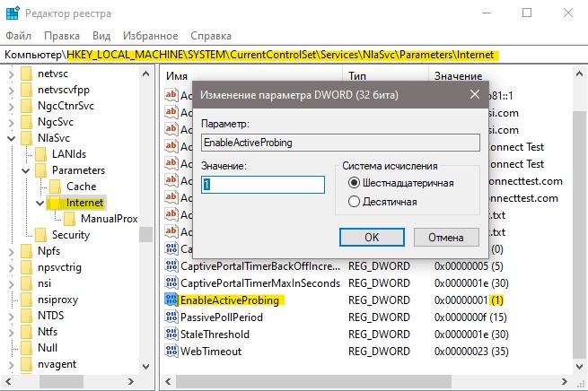This screenshot has height=391, width=588.
Task: Collapse the Internet tree node
Action: click(39, 203)
